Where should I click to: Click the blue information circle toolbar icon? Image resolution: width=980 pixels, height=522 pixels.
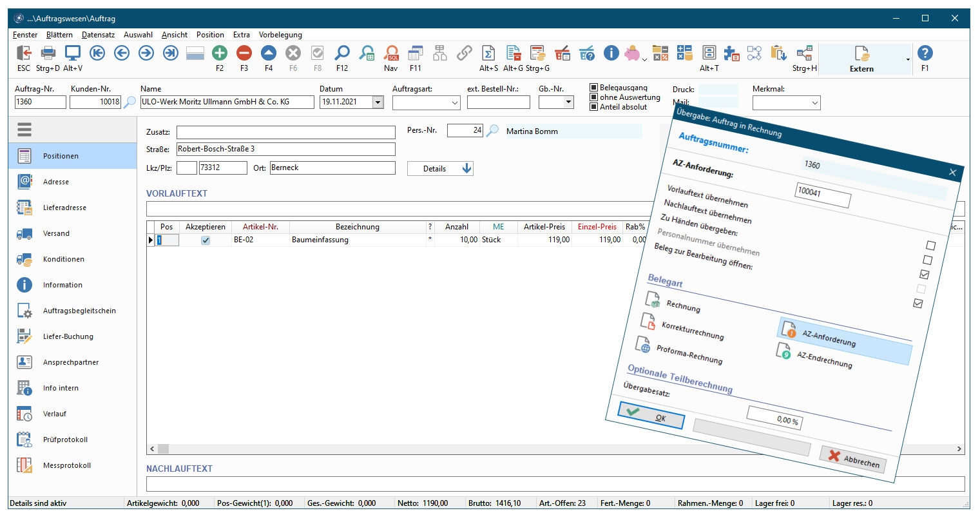tap(611, 53)
